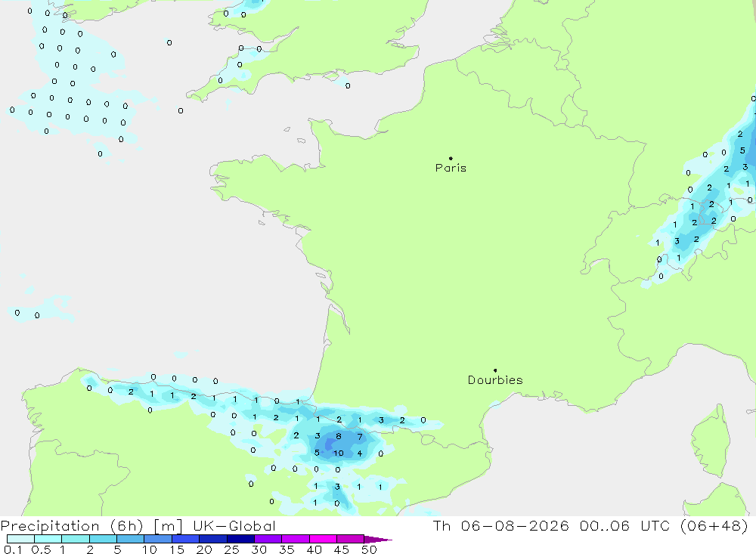Click the legend label '15'
The width and height of the screenshot is (756, 554).
point(177,549)
